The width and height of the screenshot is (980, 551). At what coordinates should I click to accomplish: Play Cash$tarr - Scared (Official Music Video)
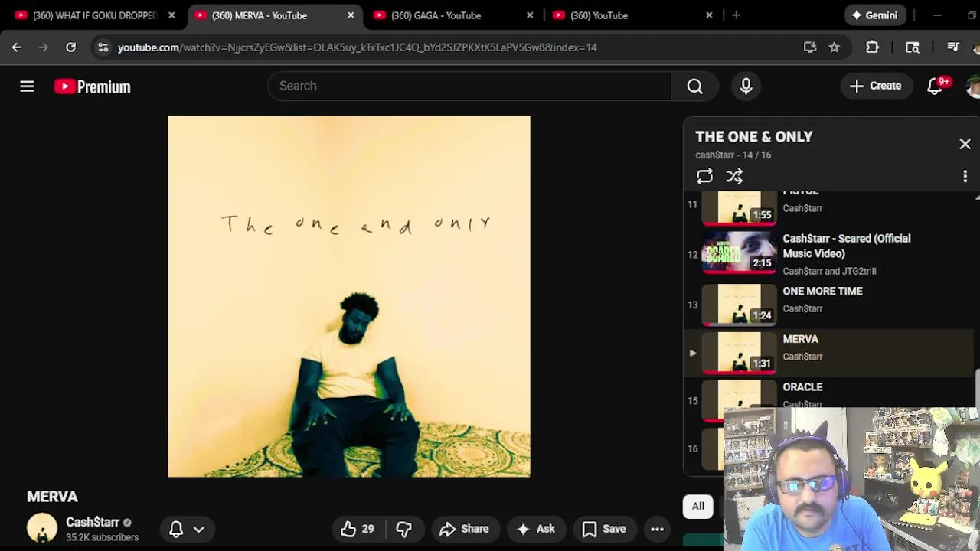pos(847,246)
